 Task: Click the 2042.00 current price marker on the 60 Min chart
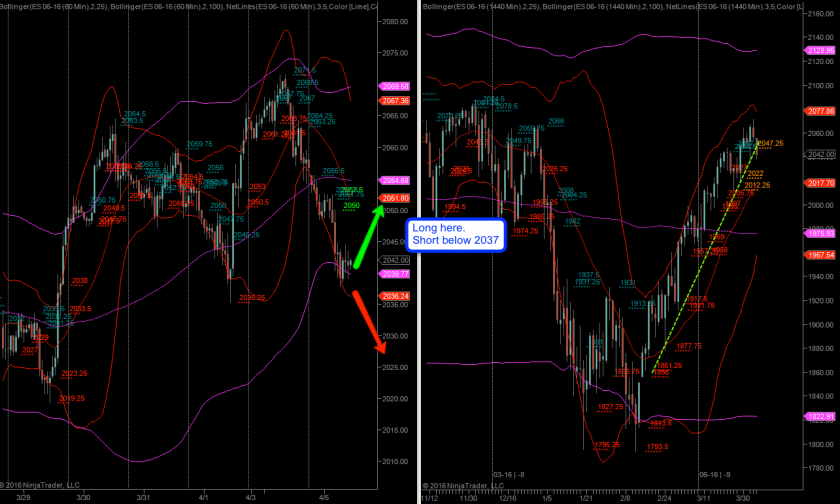[395, 260]
